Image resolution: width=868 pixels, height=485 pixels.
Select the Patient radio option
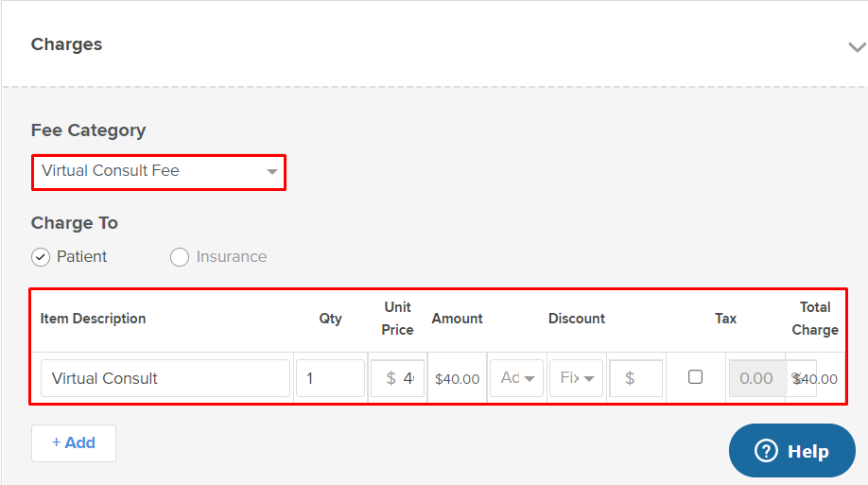tap(41, 257)
